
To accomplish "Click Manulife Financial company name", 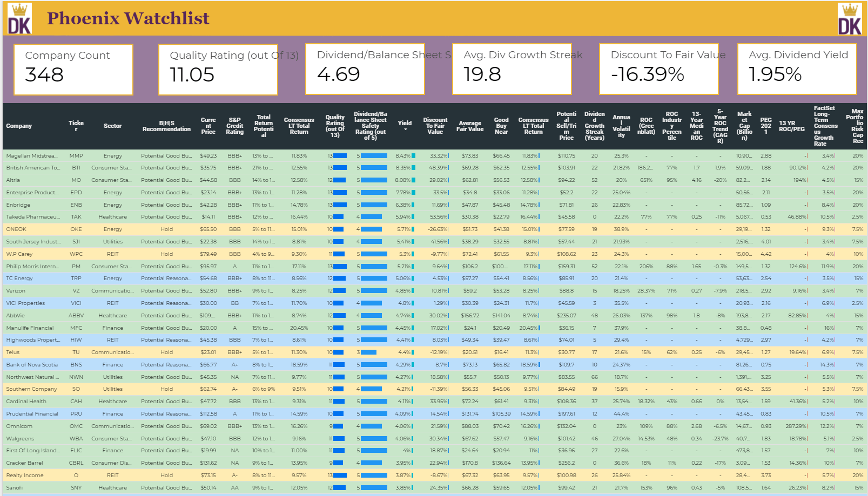I will 30,328.
